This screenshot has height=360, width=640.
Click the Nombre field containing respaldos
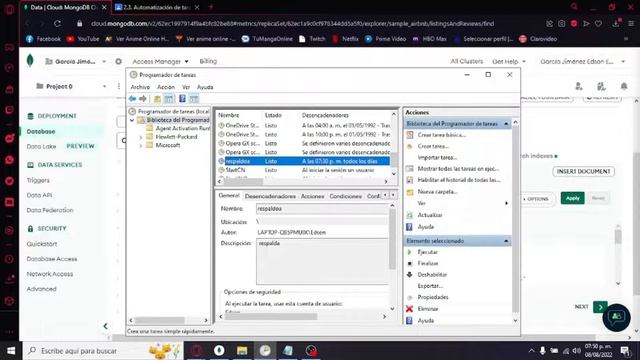pos(322,209)
